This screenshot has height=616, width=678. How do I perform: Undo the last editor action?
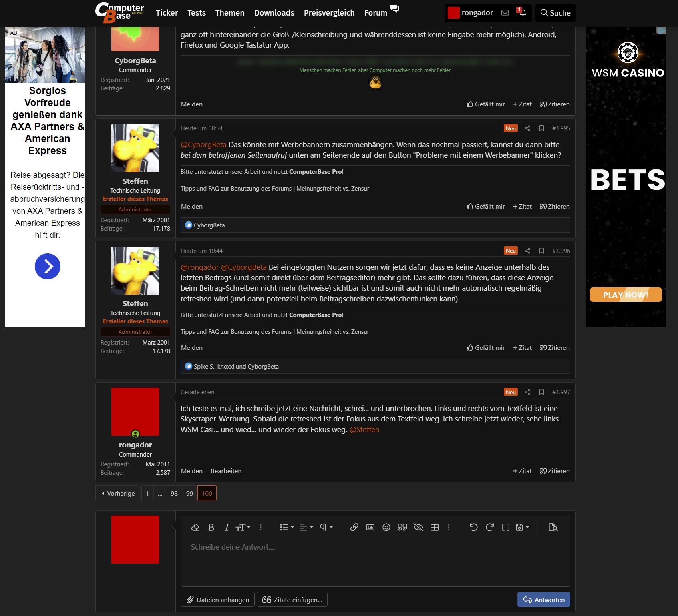474,527
